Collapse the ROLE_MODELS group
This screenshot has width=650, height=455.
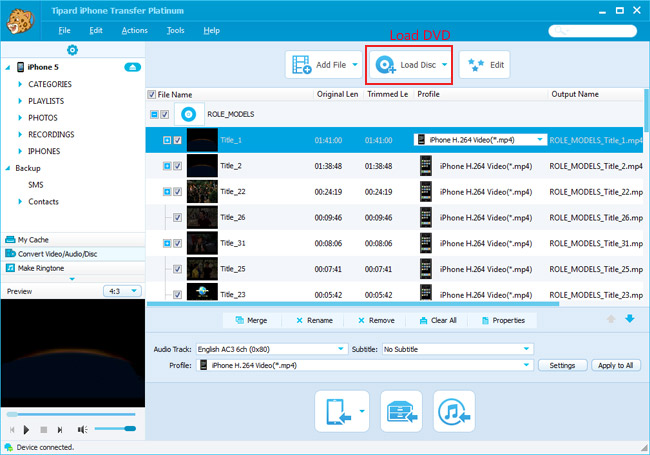click(x=154, y=114)
